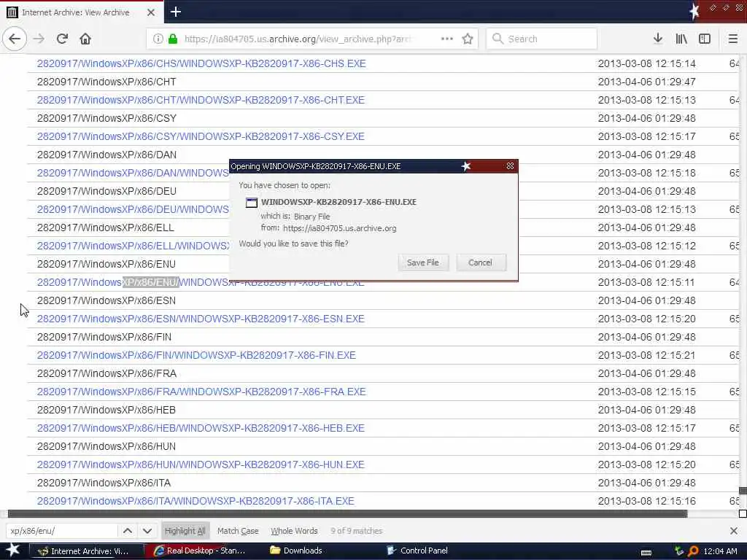This screenshot has width=747, height=560.
Task: Open the ELL WINDOWSXP link
Action: coord(133,246)
